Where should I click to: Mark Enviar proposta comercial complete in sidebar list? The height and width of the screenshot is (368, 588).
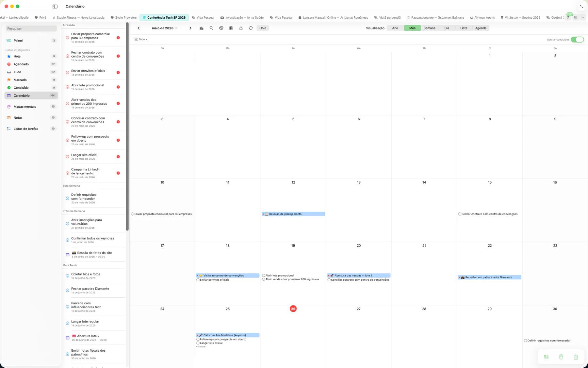click(x=67, y=38)
